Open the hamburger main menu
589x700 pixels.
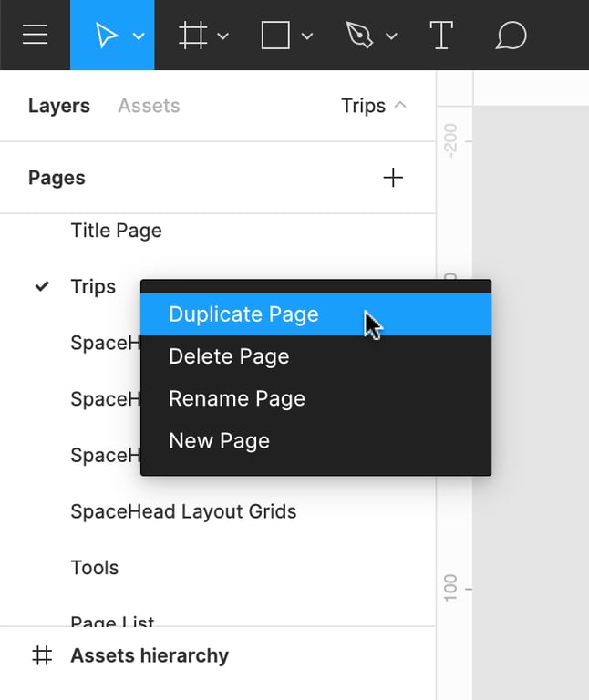35,36
